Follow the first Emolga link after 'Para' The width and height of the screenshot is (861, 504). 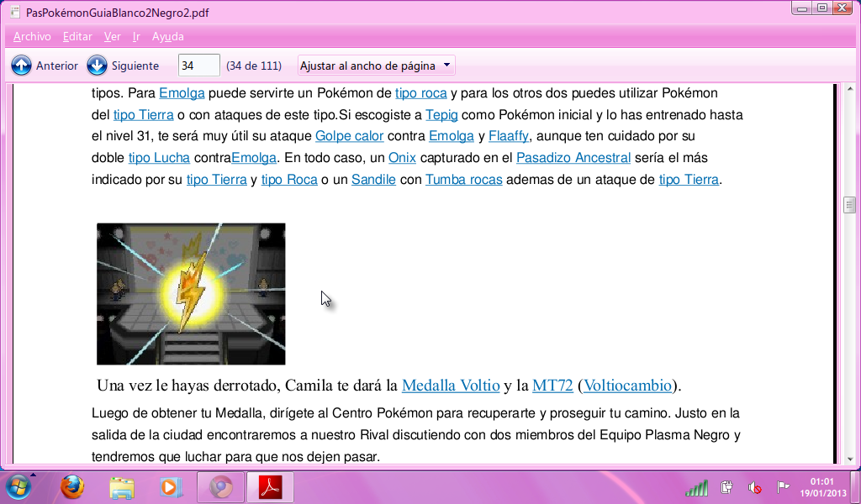click(182, 93)
